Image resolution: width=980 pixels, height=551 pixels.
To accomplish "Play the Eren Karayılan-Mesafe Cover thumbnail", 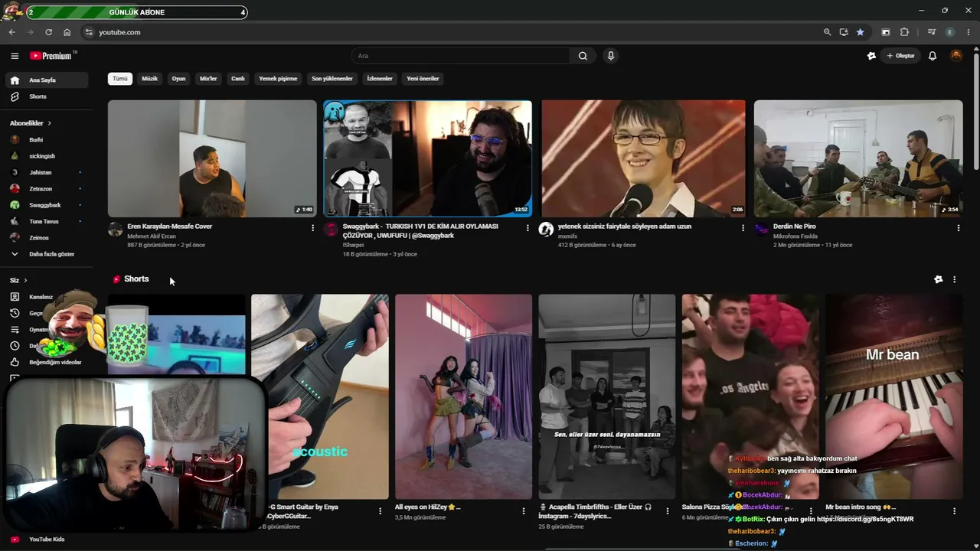I will pos(212,158).
